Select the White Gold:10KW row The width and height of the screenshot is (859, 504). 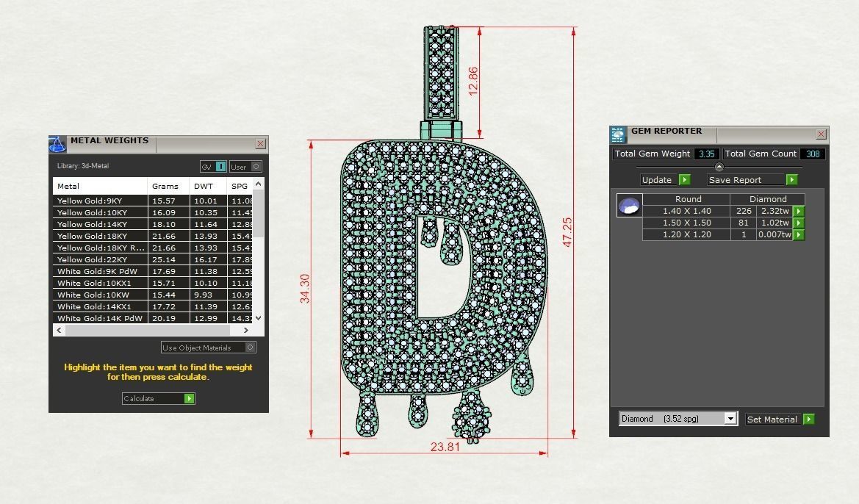tap(153, 295)
